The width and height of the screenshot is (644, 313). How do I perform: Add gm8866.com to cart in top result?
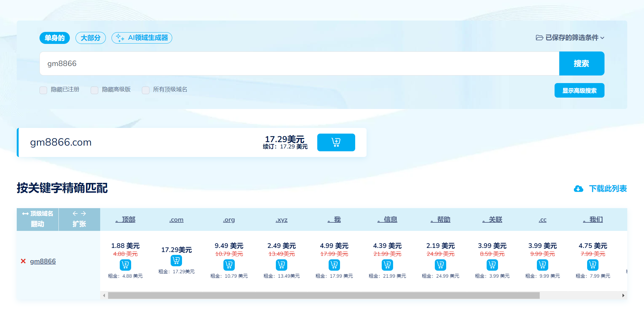click(336, 142)
